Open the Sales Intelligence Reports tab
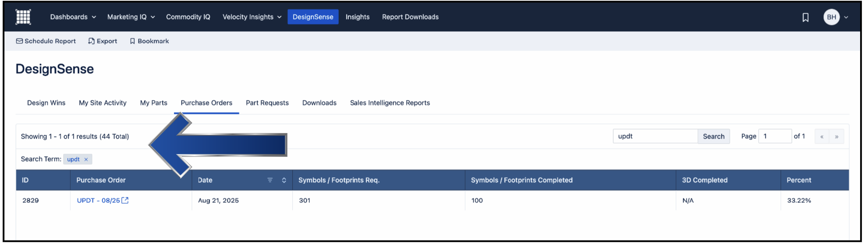 390,103
